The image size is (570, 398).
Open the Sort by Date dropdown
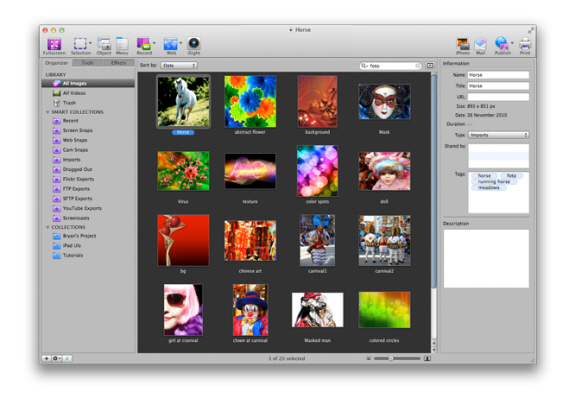[179, 65]
